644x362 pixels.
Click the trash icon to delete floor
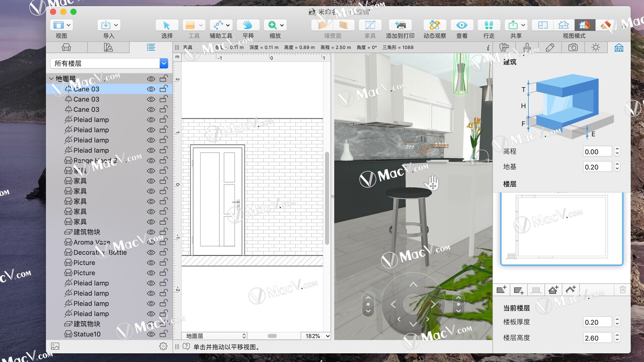(x=623, y=290)
